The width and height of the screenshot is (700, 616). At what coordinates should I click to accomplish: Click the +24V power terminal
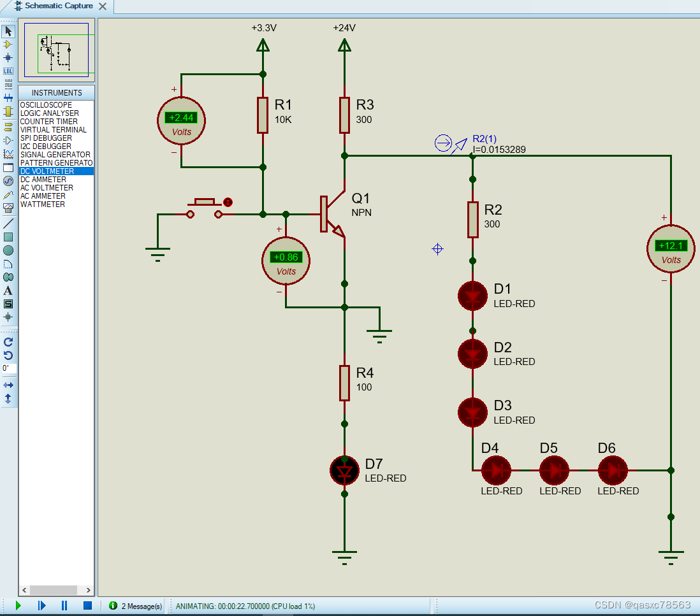344,45
